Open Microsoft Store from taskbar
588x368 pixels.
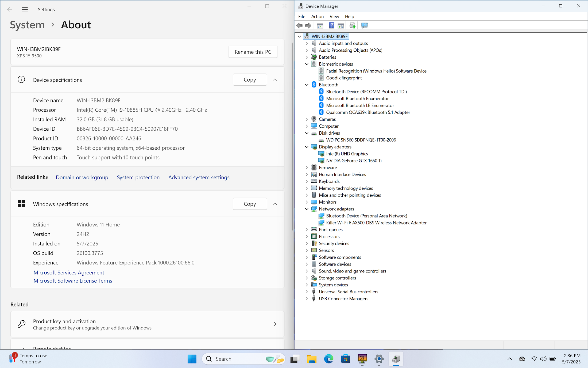[x=345, y=359]
